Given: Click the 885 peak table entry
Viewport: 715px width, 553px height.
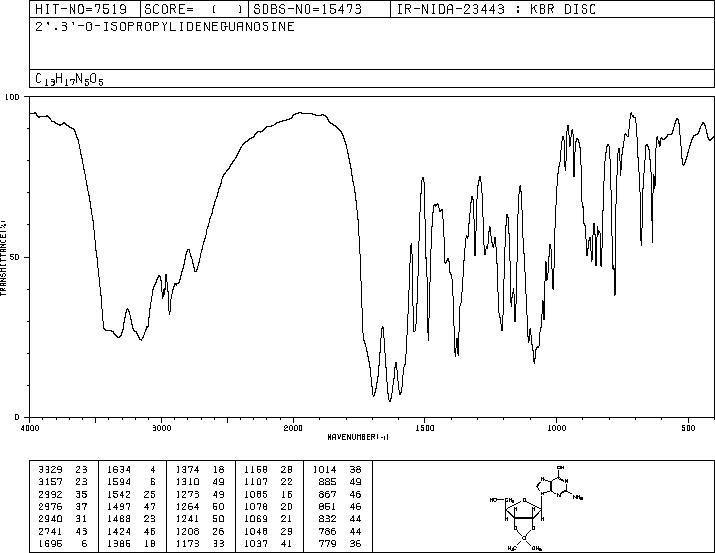Looking at the screenshot, I should pos(327,481).
